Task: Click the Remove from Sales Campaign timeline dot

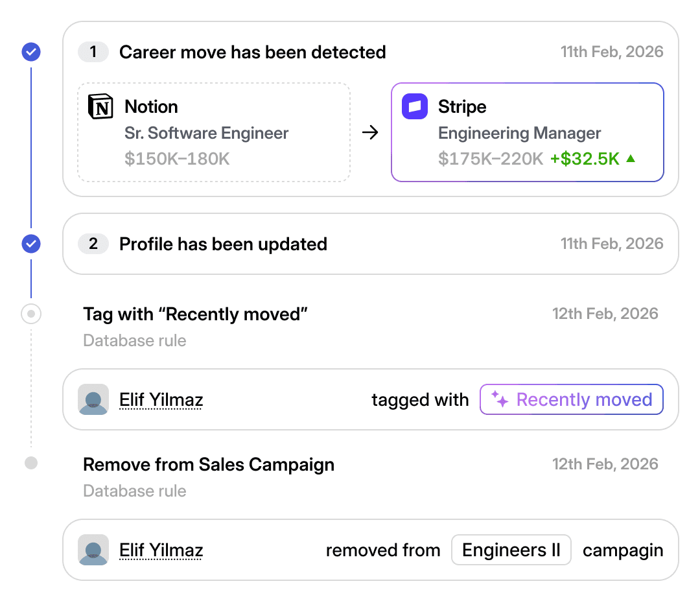Action: tap(31, 464)
